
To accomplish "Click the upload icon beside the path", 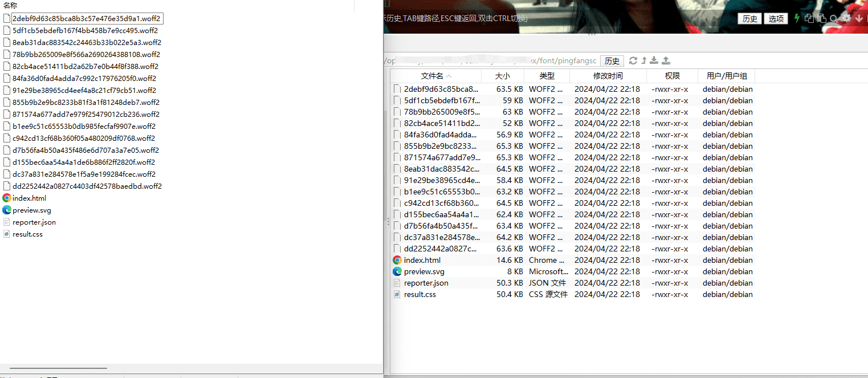I will (666, 60).
